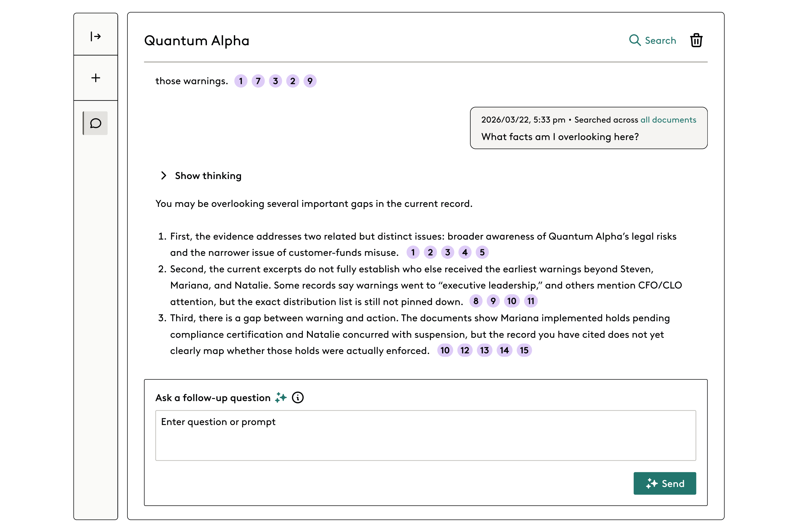Click the sparkle icon beside follow-up question label
This screenshot has height=532, width=798.
(281, 397)
